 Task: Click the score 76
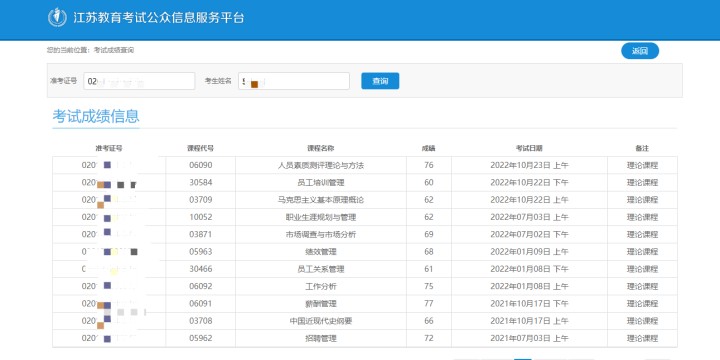click(x=429, y=165)
